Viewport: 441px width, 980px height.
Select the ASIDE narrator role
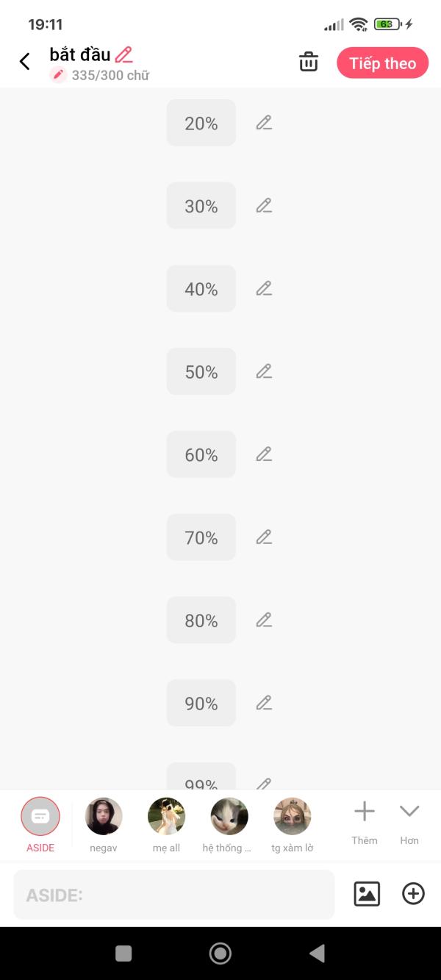40,817
